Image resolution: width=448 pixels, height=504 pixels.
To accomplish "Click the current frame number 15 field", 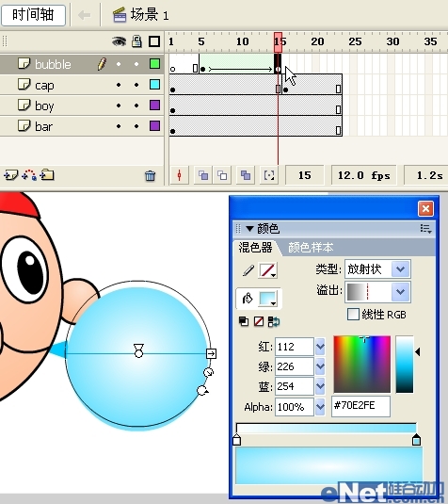I will click(304, 175).
